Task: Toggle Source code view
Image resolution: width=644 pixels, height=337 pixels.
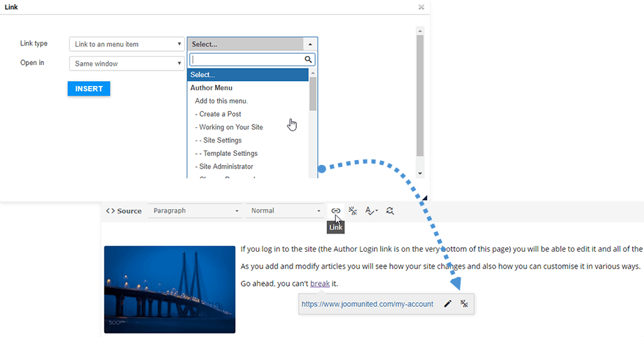Action: pyautogui.click(x=124, y=210)
